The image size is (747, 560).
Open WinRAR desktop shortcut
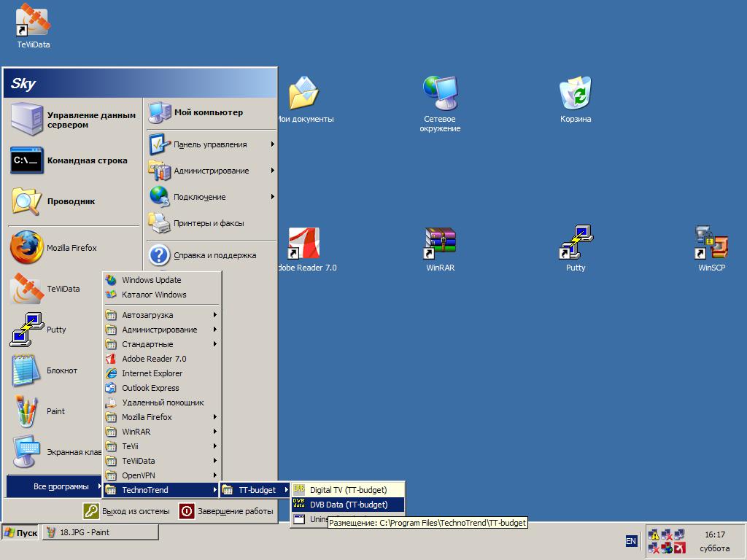coord(440,249)
